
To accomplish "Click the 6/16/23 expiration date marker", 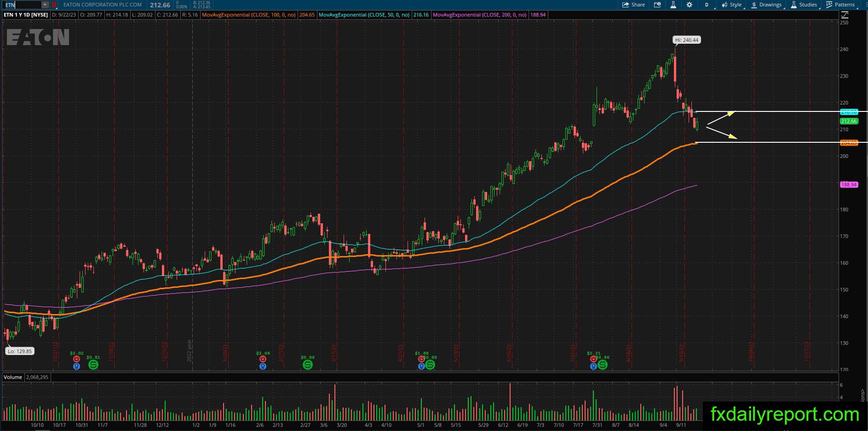I will 510,352.
